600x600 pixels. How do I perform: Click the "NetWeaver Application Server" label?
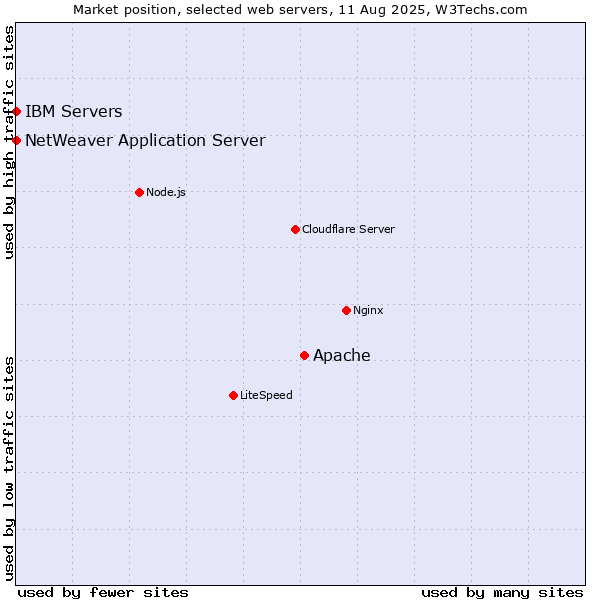point(145,140)
